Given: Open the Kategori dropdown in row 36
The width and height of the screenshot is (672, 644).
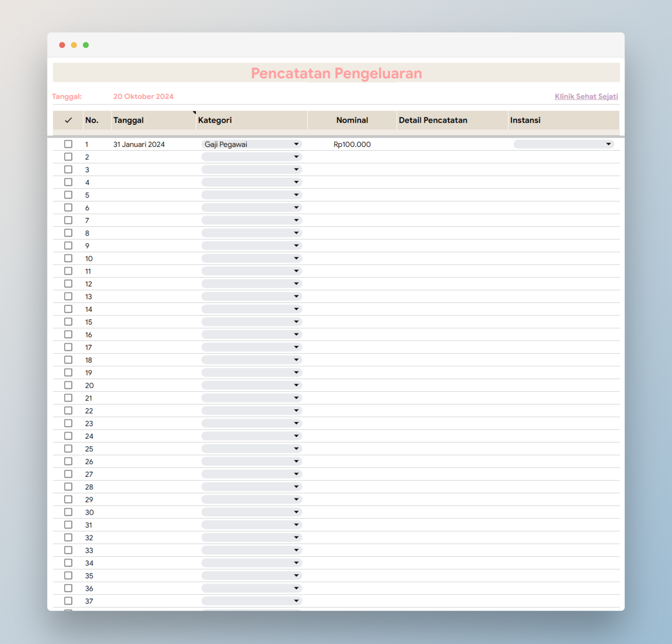Looking at the screenshot, I should click(252, 588).
